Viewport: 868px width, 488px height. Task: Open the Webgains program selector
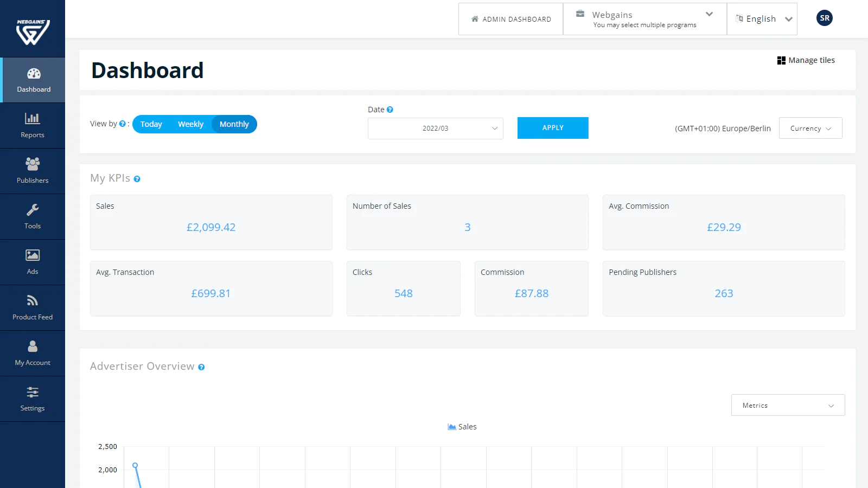click(644, 19)
